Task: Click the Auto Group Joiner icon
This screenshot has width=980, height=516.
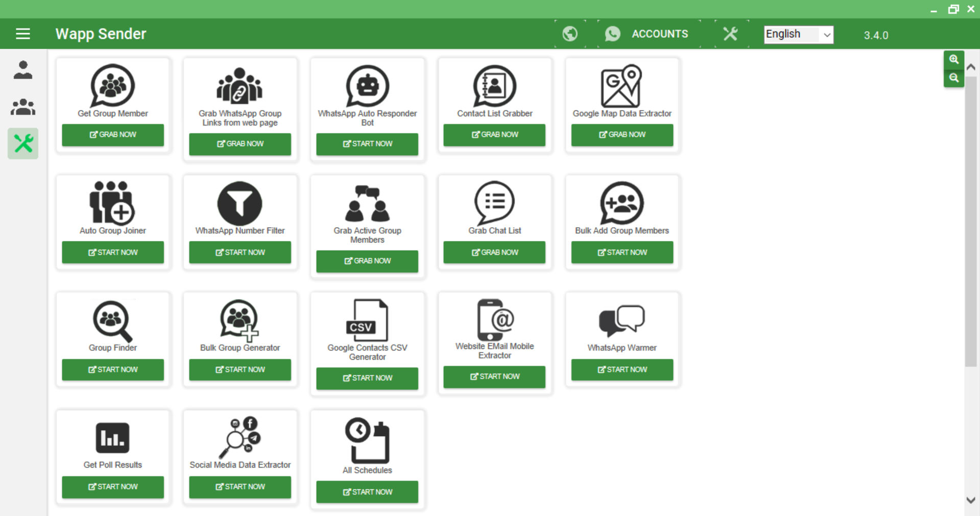Action: (112, 203)
